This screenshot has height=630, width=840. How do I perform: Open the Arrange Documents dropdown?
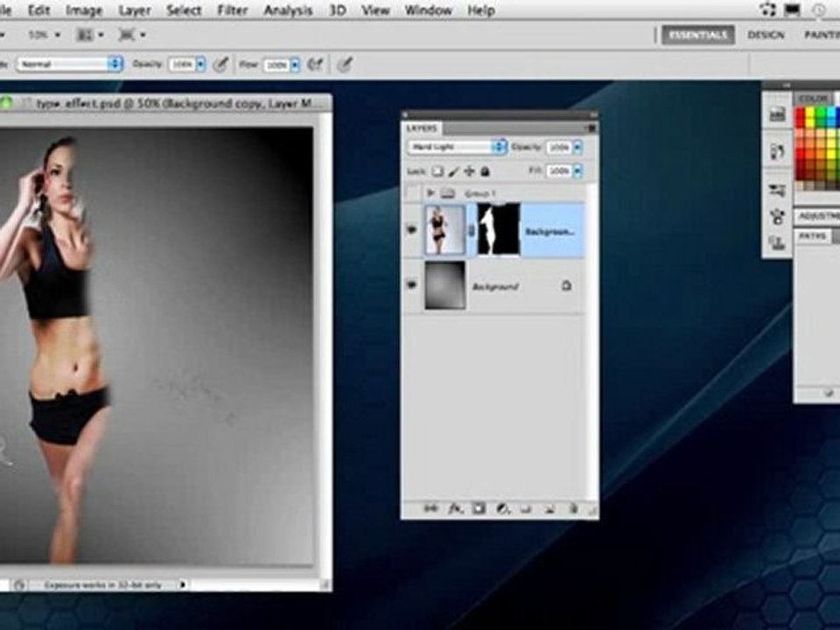click(90, 35)
